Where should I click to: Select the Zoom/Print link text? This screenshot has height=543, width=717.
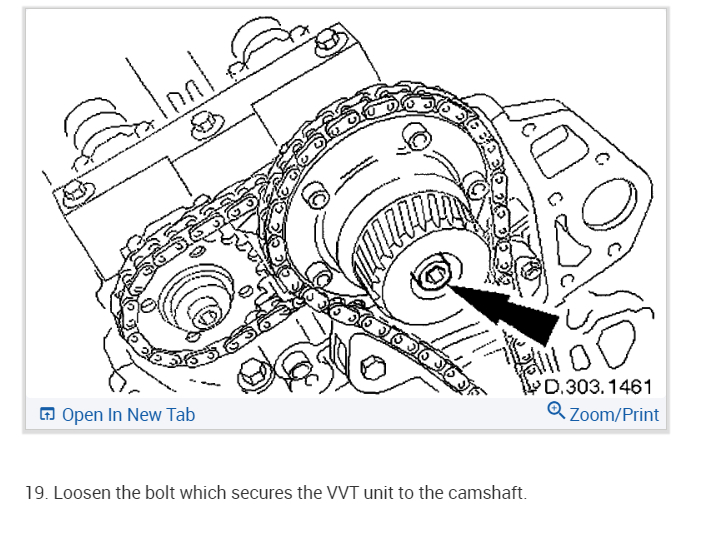tap(614, 415)
